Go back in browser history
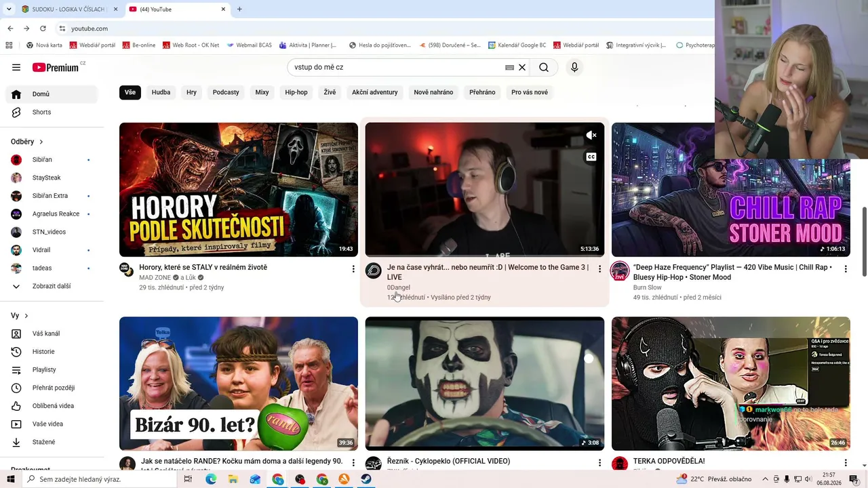Screen dimensions: 868x488 point(10,28)
